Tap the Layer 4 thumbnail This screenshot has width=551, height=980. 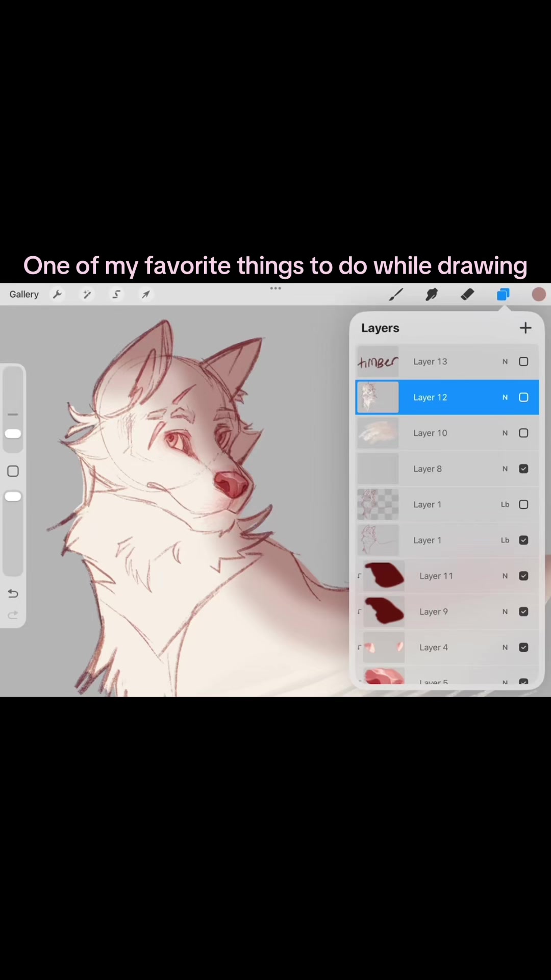(x=384, y=647)
